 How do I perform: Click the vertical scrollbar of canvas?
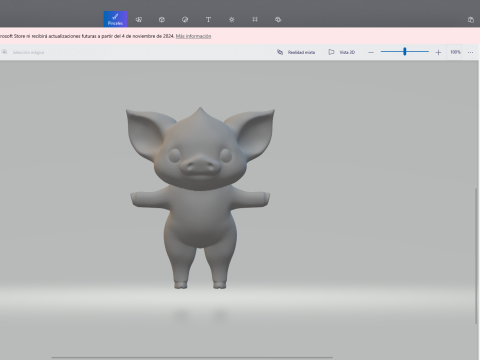coord(476,255)
